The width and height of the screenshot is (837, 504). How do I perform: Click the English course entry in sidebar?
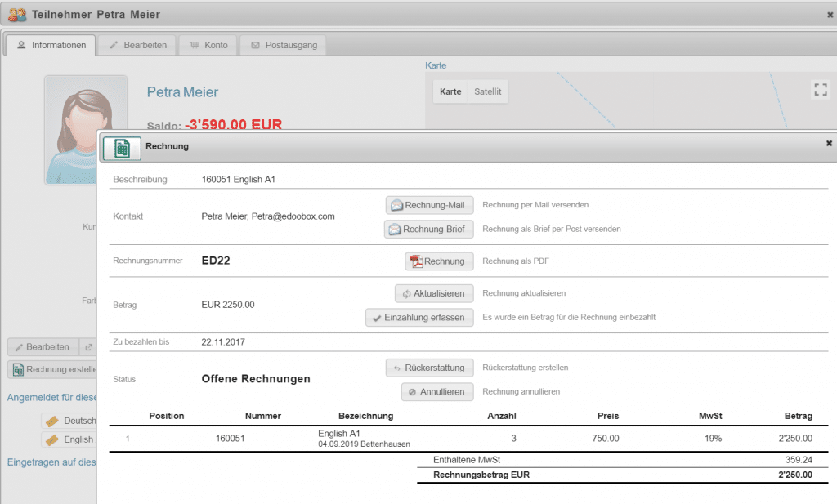(x=69, y=439)
